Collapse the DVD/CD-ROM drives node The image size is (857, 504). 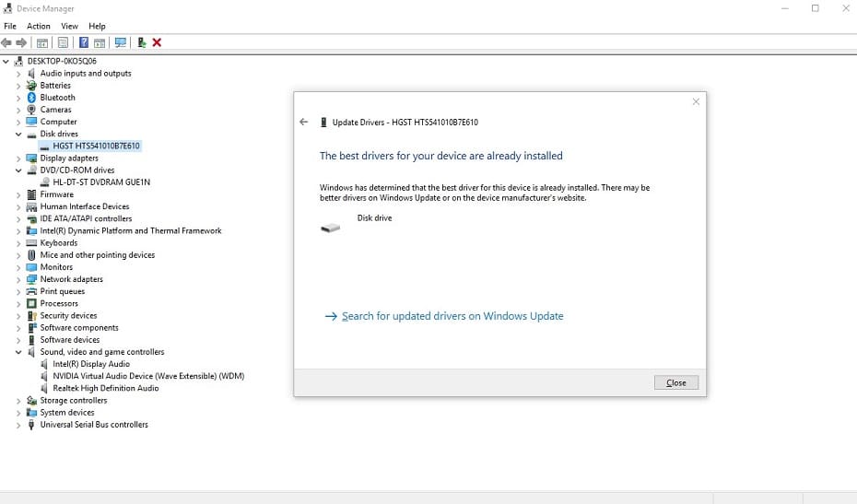(x=18, y=170)
